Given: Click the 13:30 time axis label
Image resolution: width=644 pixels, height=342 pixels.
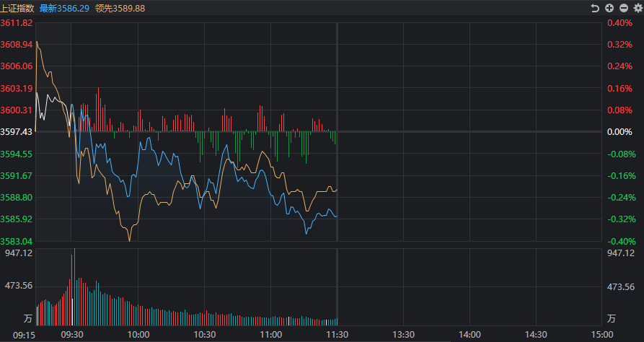Looking at the screenshot, I should pos(403,335).
